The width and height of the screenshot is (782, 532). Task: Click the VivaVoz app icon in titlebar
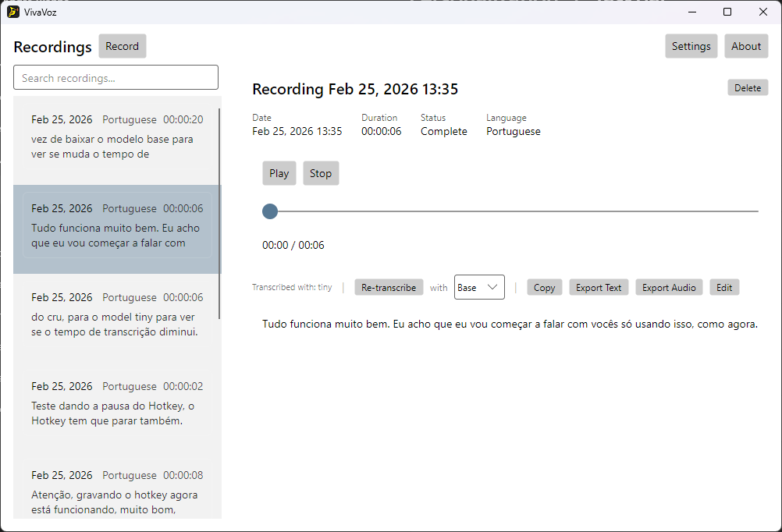12,12
